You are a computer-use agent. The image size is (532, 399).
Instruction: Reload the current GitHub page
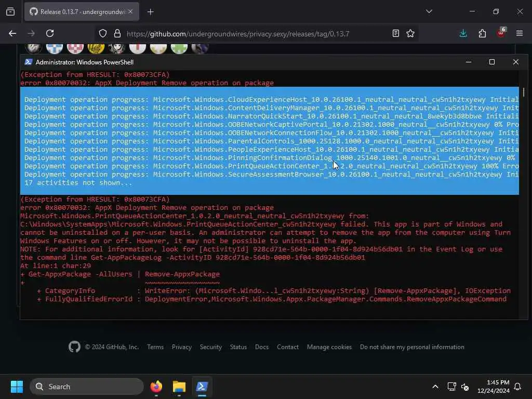[50, 33]
